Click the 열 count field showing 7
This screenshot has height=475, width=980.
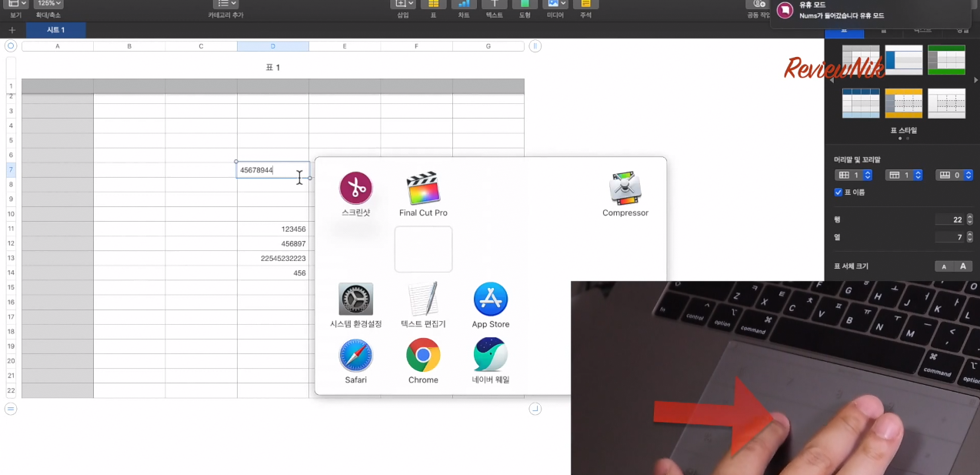pyautogui.click(x=950, y=237)
